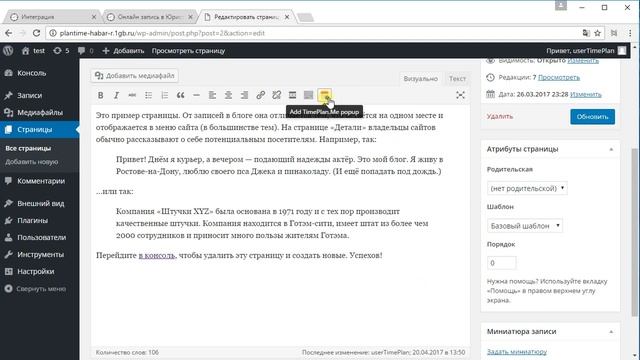The height and width of the screenshot is (360, 640).
Task: Open the Страницы menu
Action: (40, 129)
